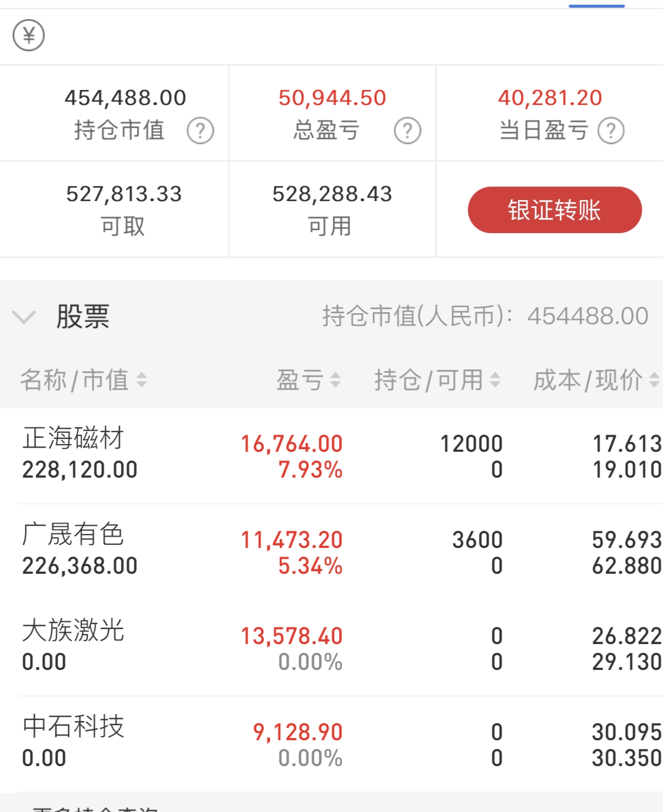The width and height of the screenshot is (663, 812).
Task: Select the 大族激光 stock entry
Action: click(x=331, y=648)
